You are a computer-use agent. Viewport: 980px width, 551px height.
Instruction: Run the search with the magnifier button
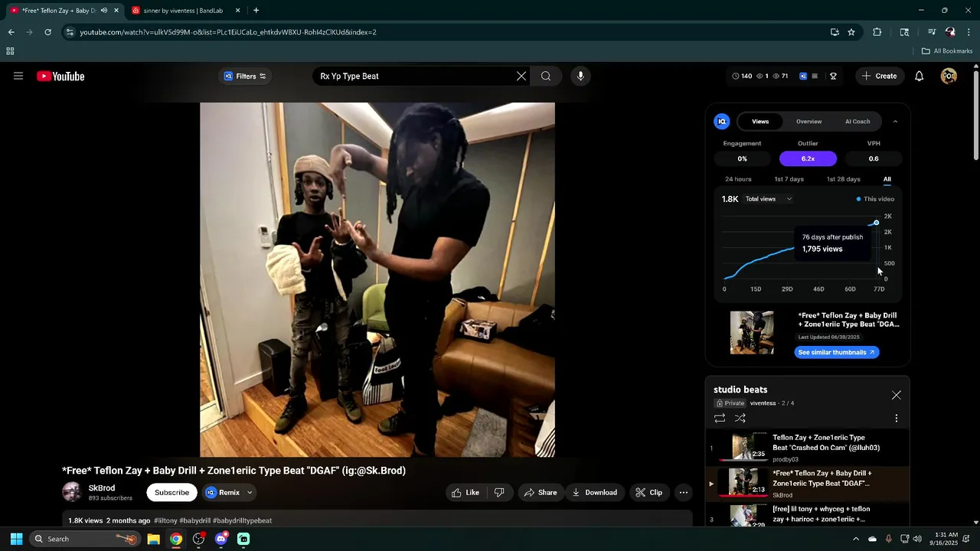pyautogui.click(x=546, y=76)
